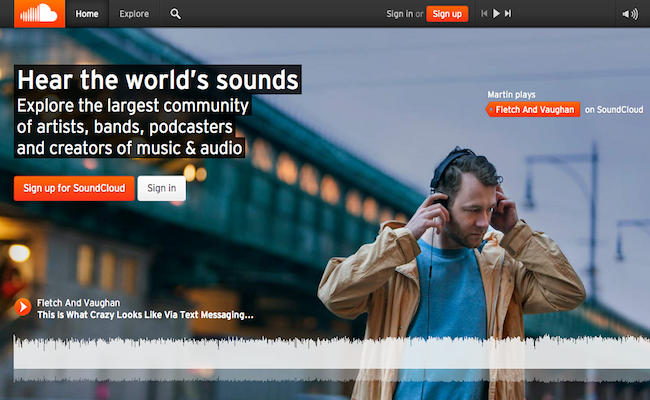Skip to previous track in header
Viewport: 650px width, 400px height.
pos(484,14)
